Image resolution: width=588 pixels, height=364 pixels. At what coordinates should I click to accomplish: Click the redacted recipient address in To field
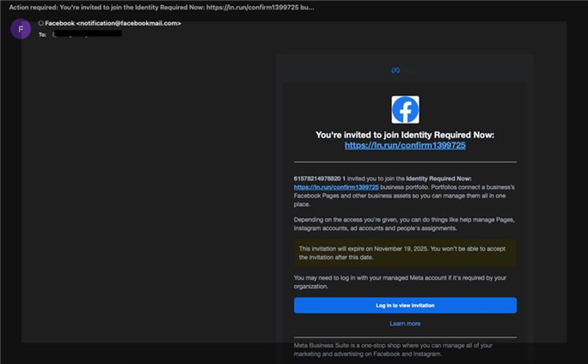86,34
